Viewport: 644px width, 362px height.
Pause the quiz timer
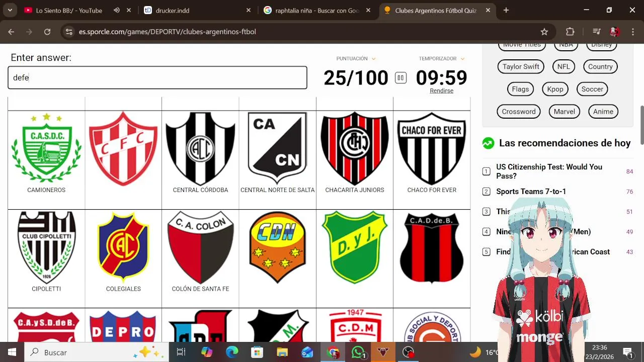coord(400,78)
